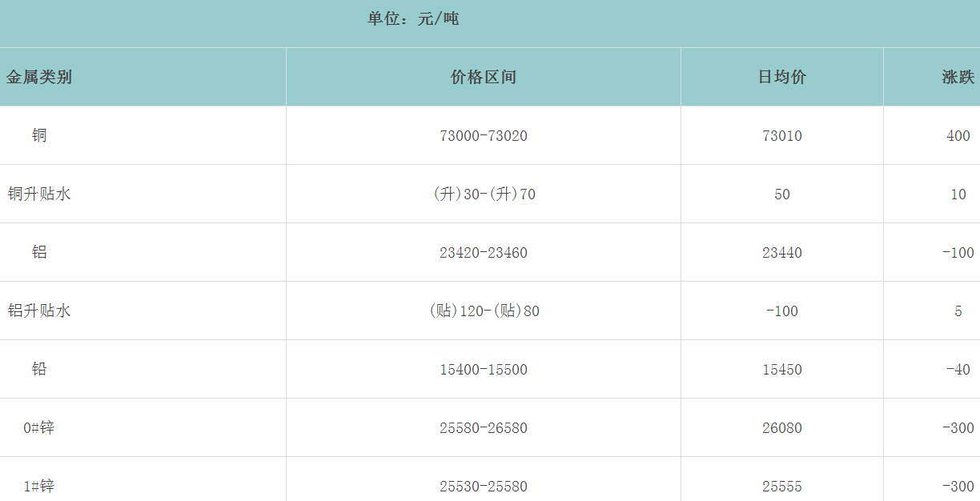The width and height of the screenshot is (980, 501).
Task: Click copper daily average 73010
Action: 782,136
